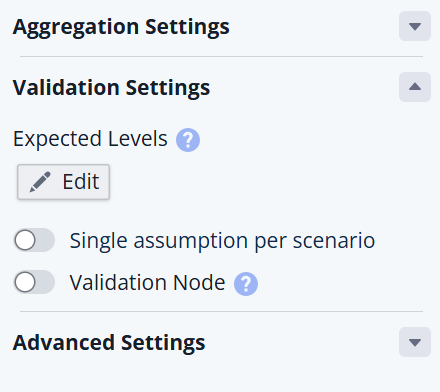Click the Aggregation Settings heading
The image size is (440, 392).
(x=121, y=27)
